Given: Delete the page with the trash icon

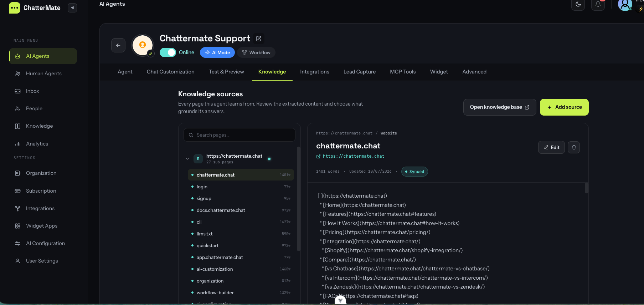Looking at the screenshot, I should pyautogui.click(x=574, y=147).
